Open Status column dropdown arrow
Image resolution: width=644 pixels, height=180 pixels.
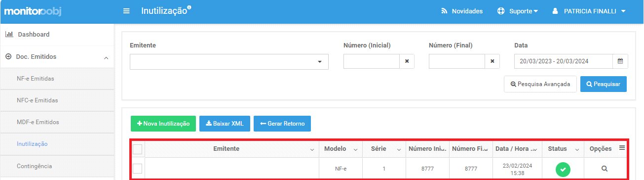click(x=576, y=149)
